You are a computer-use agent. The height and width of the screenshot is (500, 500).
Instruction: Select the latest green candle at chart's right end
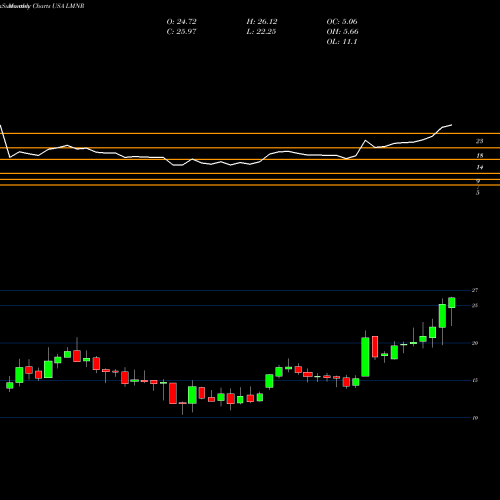[x=452, y=303]
